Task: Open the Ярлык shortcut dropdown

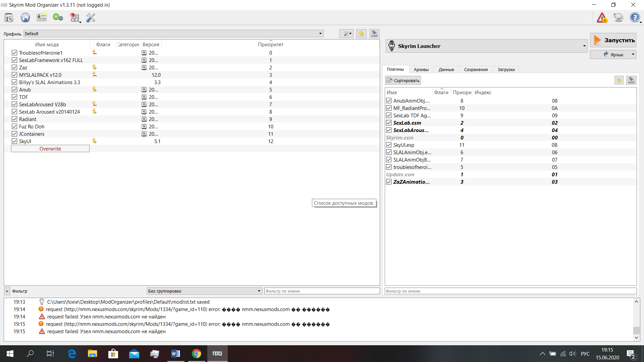Action: pos(613,55)
